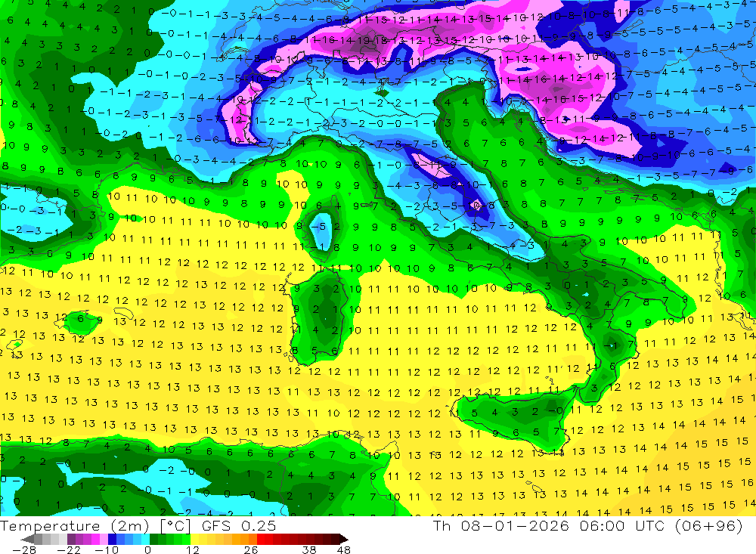The image size is (756, 554).
Task: Click the "GFS 0.25" model label
Action: [239, 526]
